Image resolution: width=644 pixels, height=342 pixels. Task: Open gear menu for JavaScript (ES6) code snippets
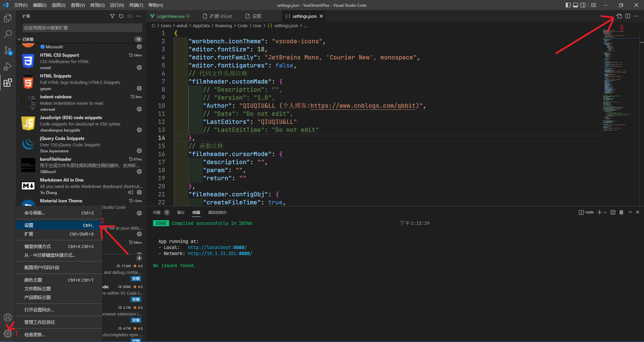point(139,130)
